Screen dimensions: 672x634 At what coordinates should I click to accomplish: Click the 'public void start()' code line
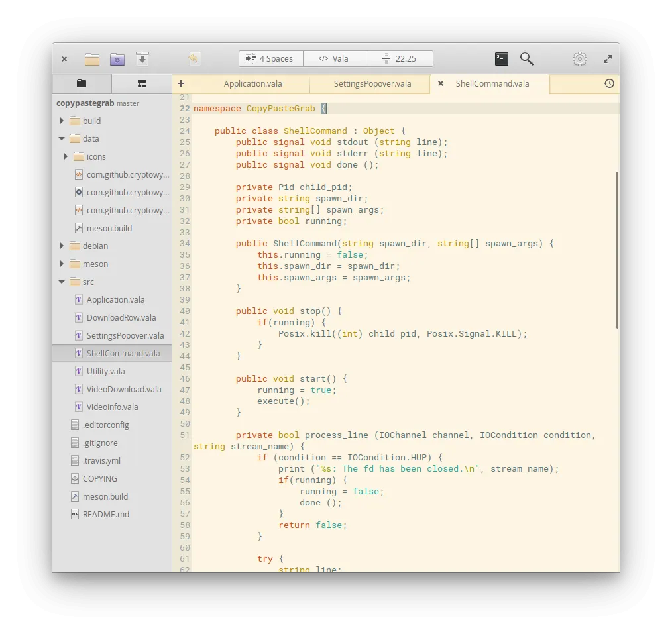[291, 379]
